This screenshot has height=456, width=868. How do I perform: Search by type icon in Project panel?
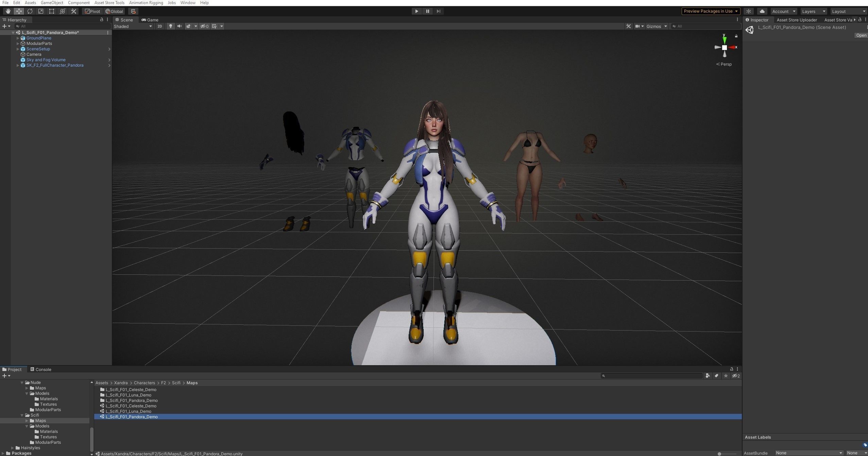pos(708,376)
